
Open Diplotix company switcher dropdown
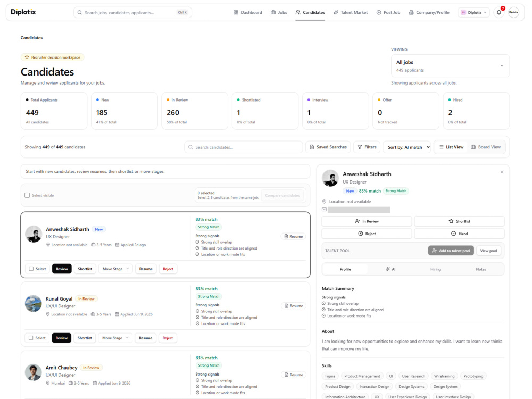[x=473, y=12]
